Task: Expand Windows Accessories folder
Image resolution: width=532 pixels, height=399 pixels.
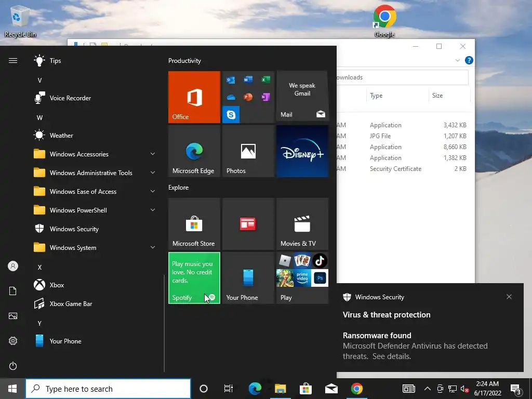Action: 95,154
